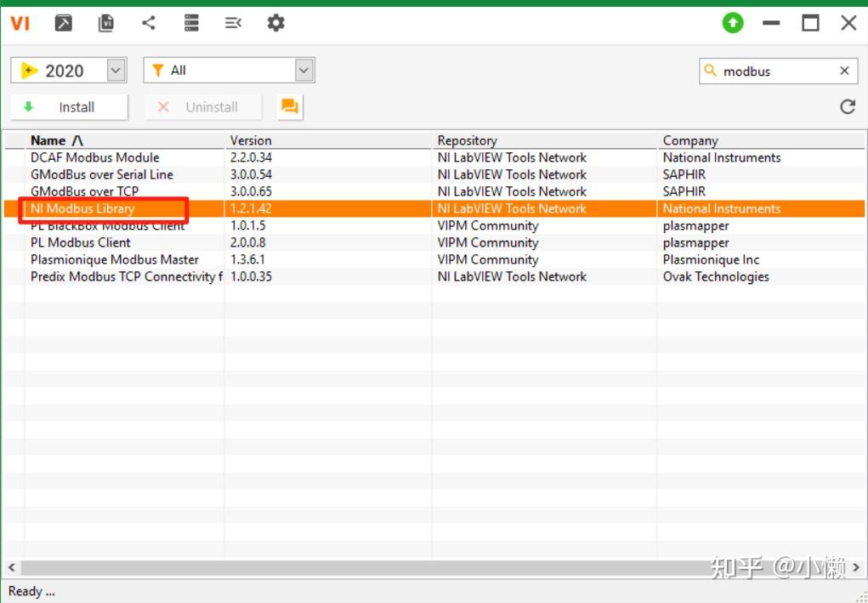
Task: Open the All filter dropdown
Action: point(304,71)
